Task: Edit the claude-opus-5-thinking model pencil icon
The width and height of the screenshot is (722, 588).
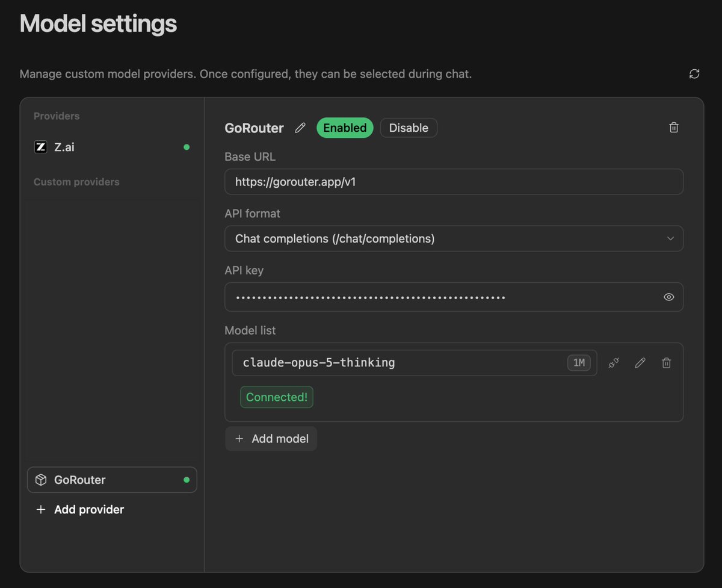Action: pos(640,363)
